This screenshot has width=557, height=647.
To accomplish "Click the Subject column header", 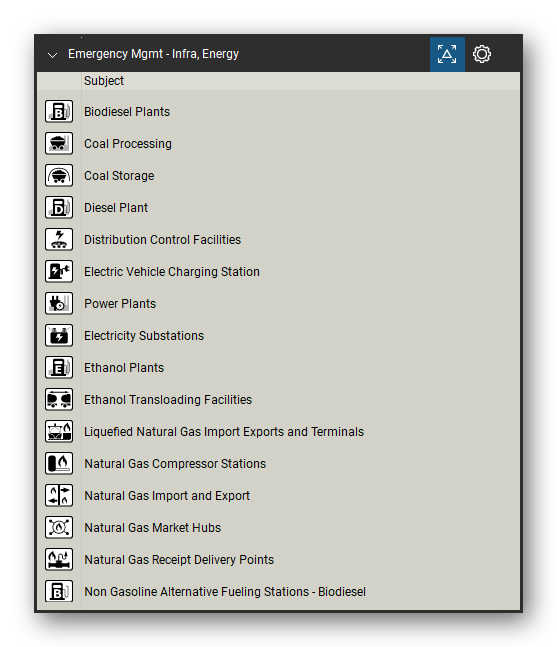I will pos(300,81).
